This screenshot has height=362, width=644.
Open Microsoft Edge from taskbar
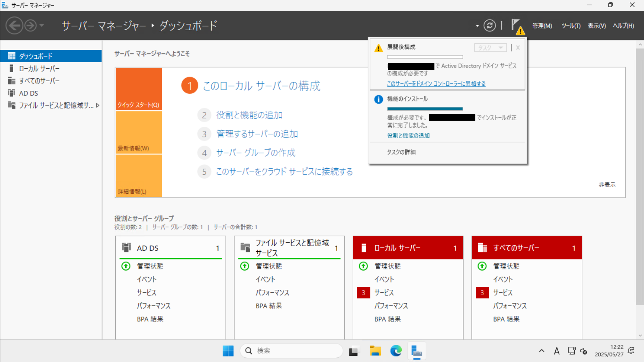click(396, 351)
